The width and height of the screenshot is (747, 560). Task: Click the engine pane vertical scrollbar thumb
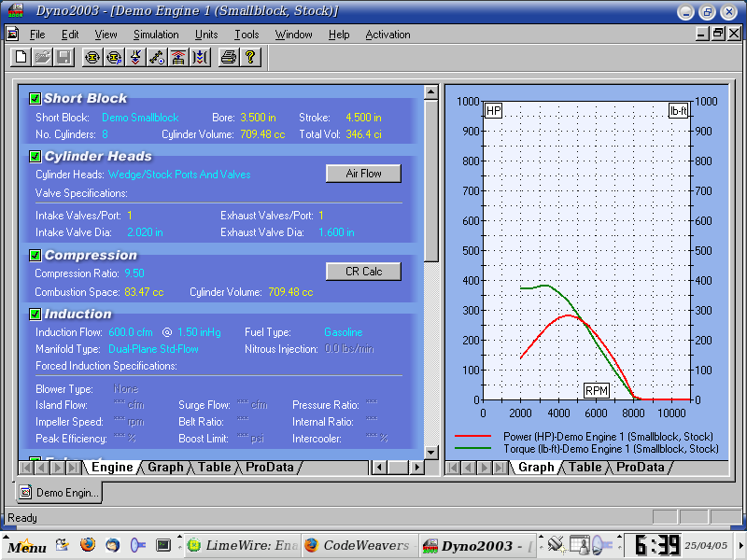(431, 181)
